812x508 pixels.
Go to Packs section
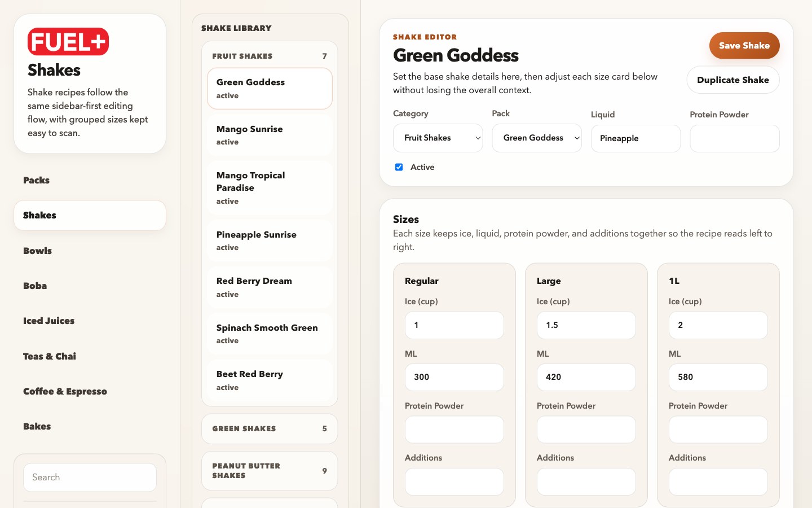tap(90, 180)
